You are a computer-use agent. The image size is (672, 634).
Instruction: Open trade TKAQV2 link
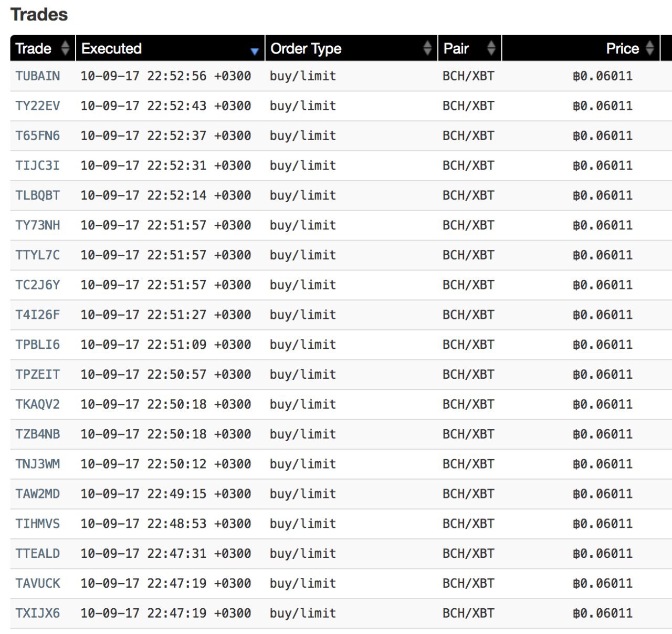[38, 404]
